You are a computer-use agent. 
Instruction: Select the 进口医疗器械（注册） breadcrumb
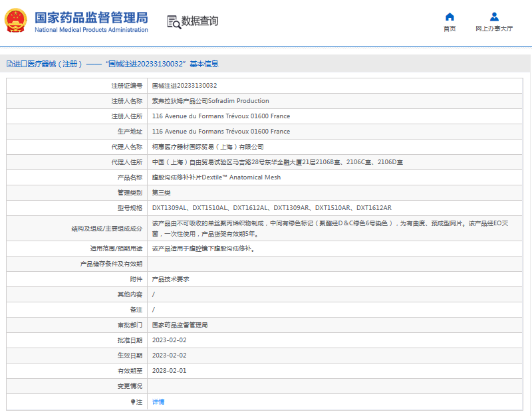coord(47,64)
